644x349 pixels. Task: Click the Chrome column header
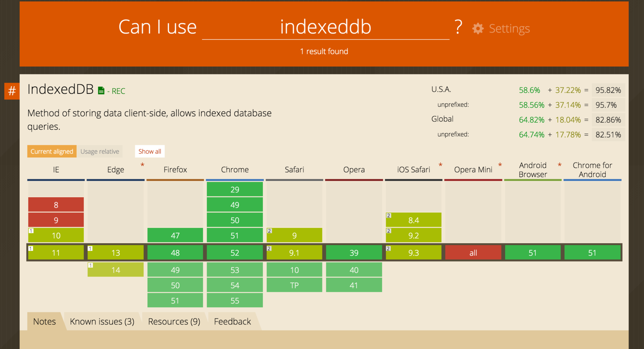click(235, 170)
